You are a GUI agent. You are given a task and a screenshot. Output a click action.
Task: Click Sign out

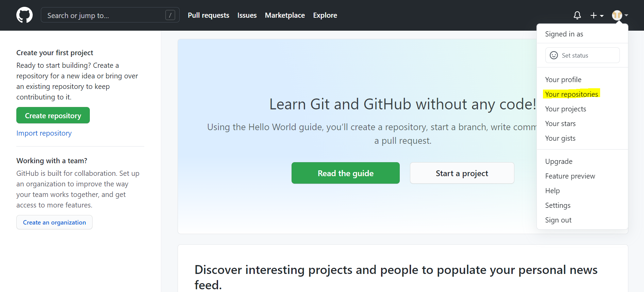pyautogui.click(x=558, y=220)
